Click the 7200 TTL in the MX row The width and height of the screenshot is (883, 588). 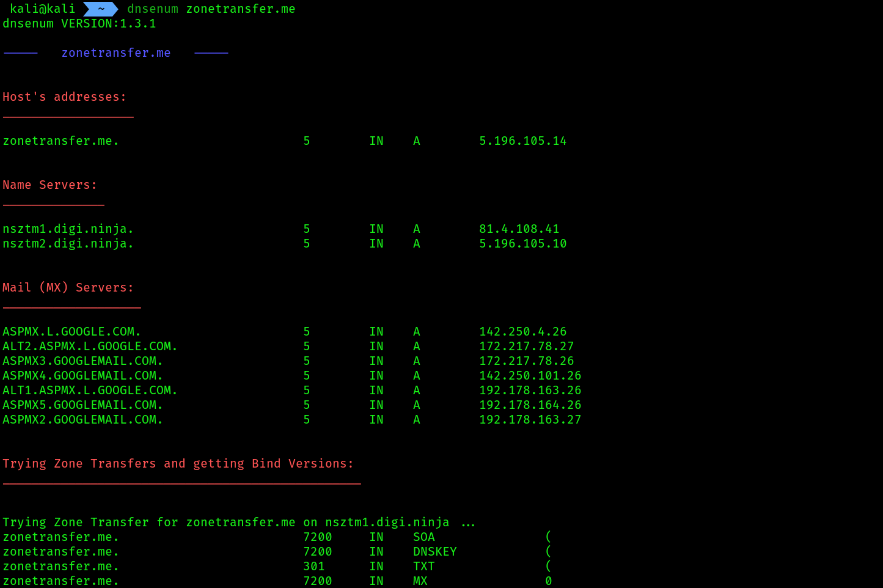(318, 581)
